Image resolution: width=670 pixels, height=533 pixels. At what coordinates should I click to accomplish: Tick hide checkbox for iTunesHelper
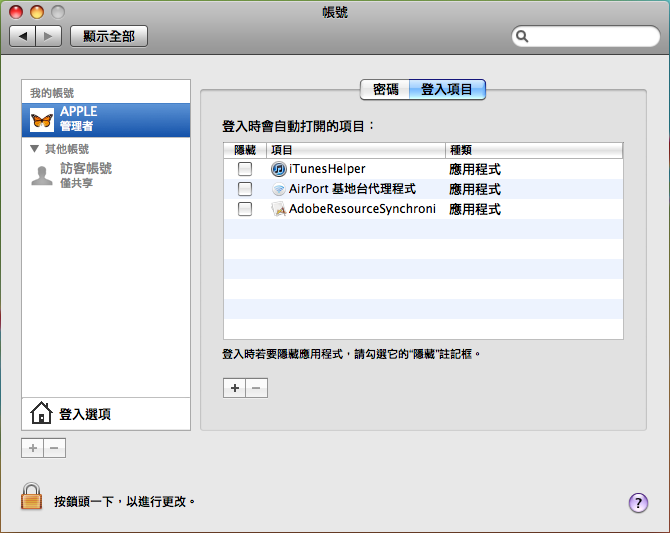245,169
